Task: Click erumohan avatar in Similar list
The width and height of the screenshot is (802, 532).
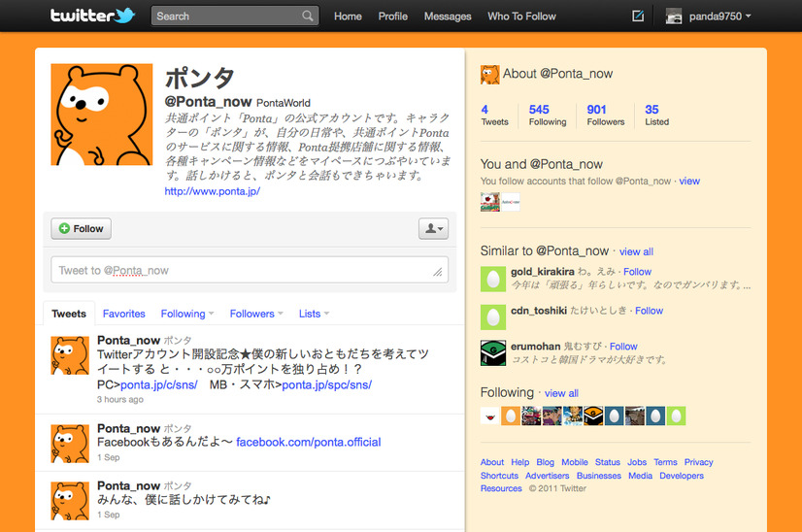Action: tap(493, 353)
